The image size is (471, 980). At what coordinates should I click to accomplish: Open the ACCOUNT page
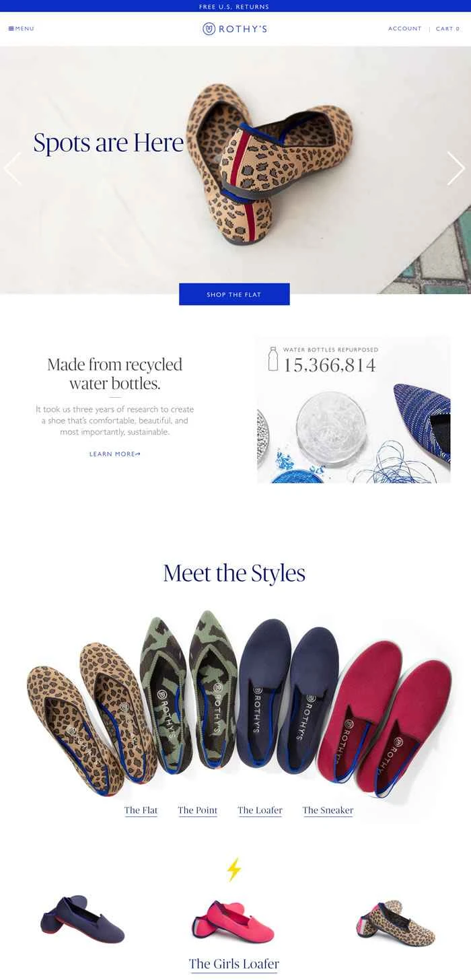tap(405, 29)
